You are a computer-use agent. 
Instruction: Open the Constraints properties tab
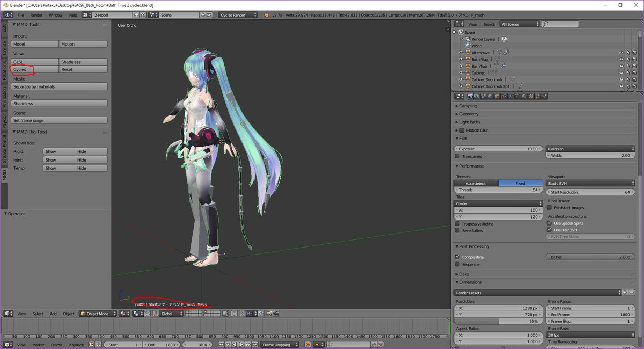pos(504,96)
